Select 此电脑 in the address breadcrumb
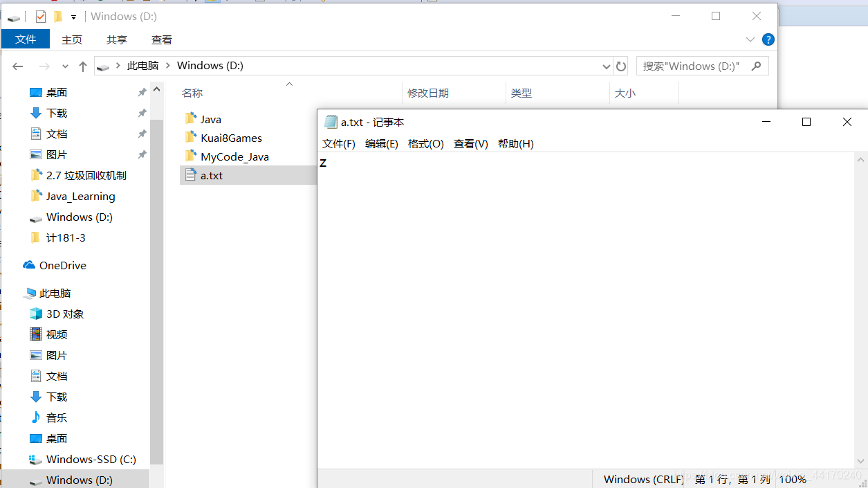Screen dimensions: 868x488 143,66
